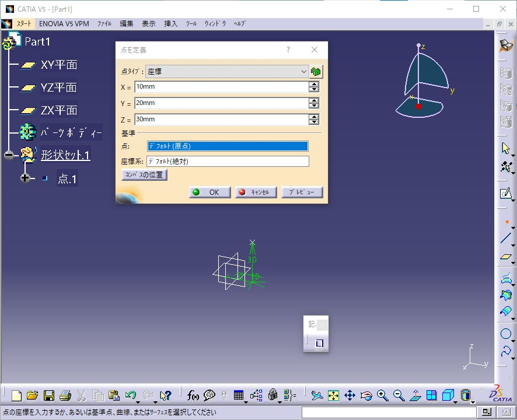Click the Y coordinate input field
This screenshot has width=517, height=420.
(x=221, y=103)
